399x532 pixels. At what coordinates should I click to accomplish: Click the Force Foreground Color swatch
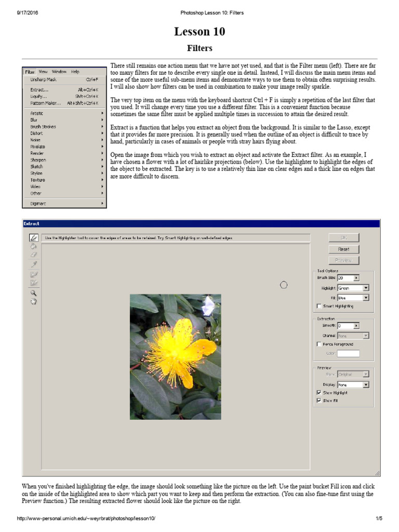tap(348, 353)
